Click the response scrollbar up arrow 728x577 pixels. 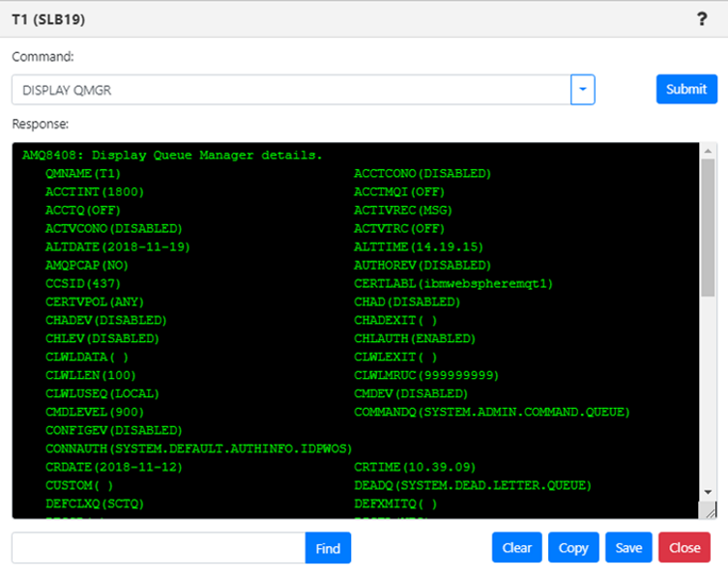(708, 151)
